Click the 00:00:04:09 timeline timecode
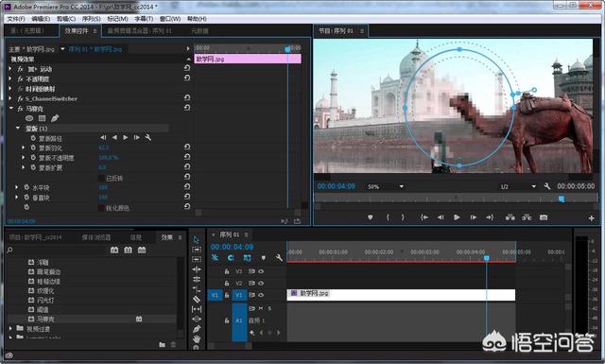Viewport: 605px width, 364px height. [x=232, y=247]
